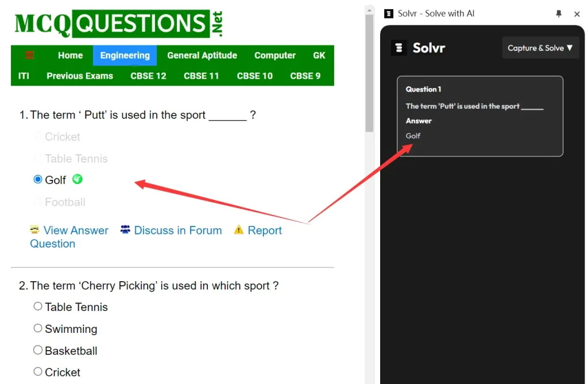Select Swimming for the Cherry Picking question

(37, 328)
